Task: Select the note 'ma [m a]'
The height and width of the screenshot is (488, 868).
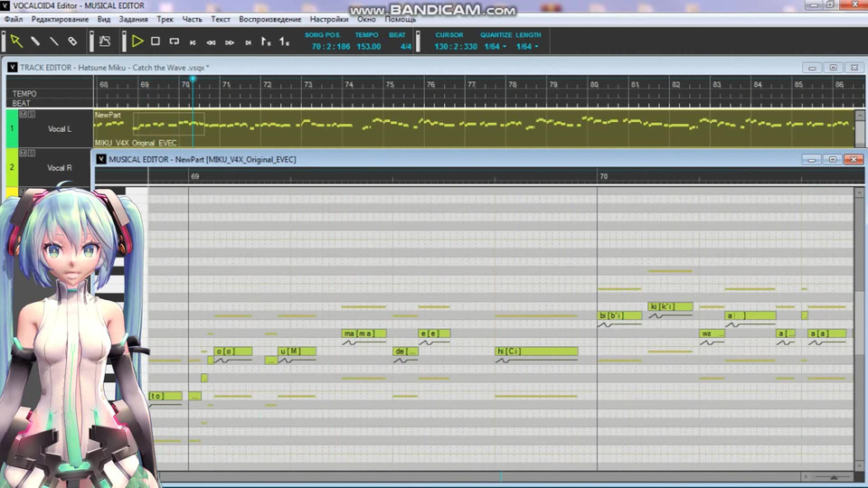Action: [x=364, y=333]
